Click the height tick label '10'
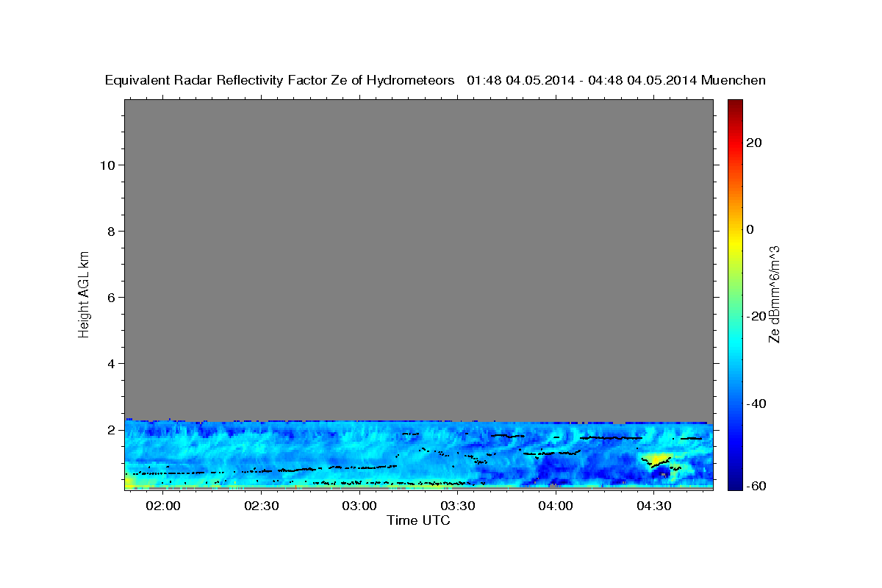Image resolution: width=882 pixels, height=588 pixels. pos(107,165)
